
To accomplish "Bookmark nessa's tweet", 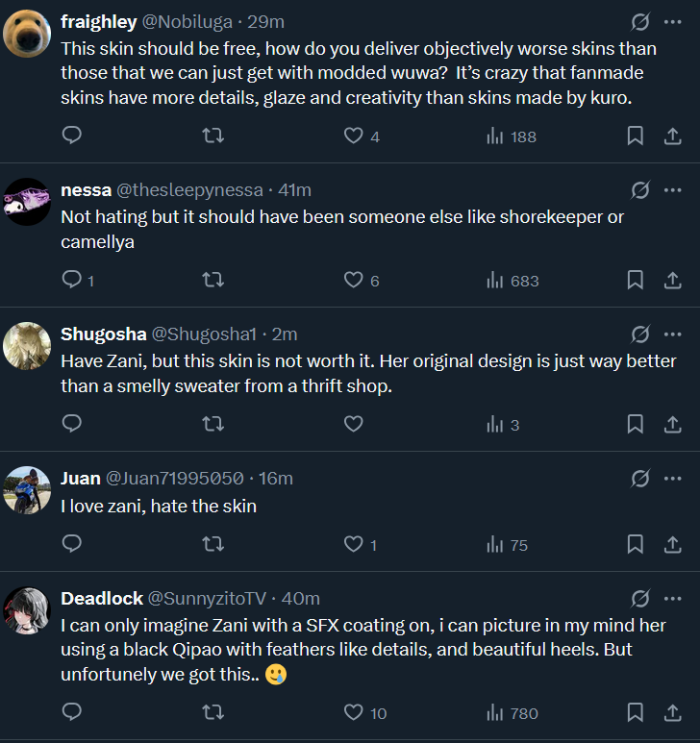I will [x=635, y=281].
